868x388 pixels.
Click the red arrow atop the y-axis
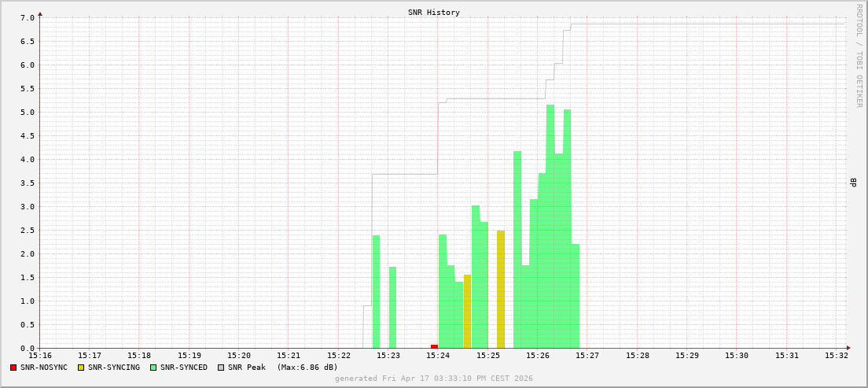40,13
